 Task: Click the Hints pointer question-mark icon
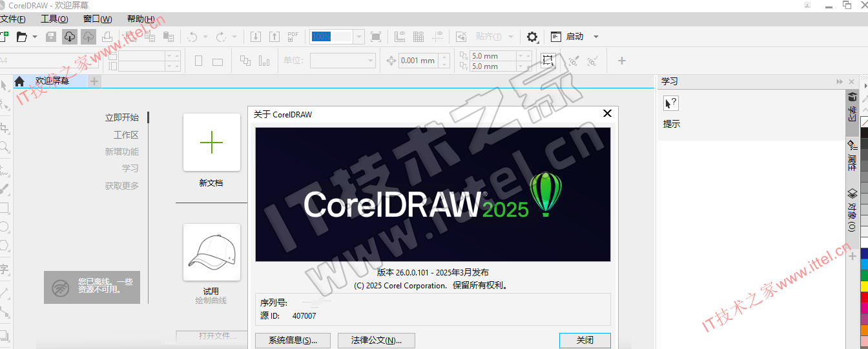point(671,103)
